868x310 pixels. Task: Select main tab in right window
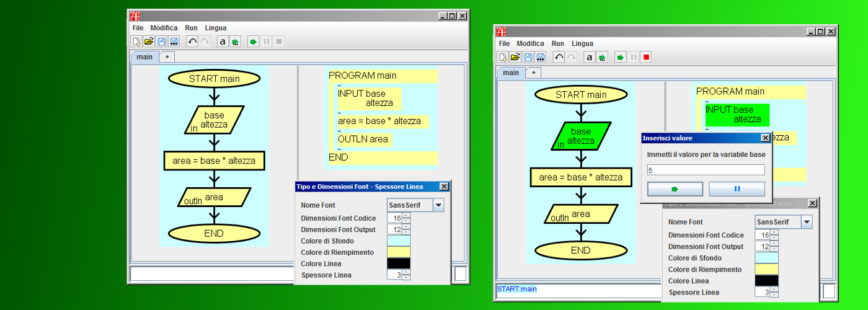click(511, 73)
